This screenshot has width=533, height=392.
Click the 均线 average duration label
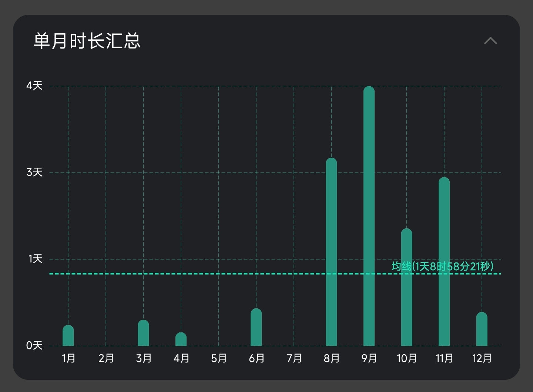pos(442,266)
